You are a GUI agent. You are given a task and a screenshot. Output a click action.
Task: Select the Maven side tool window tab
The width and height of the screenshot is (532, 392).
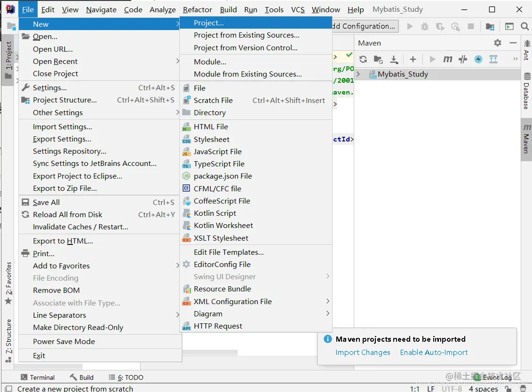pyautogui.click(x=526, y=139)
